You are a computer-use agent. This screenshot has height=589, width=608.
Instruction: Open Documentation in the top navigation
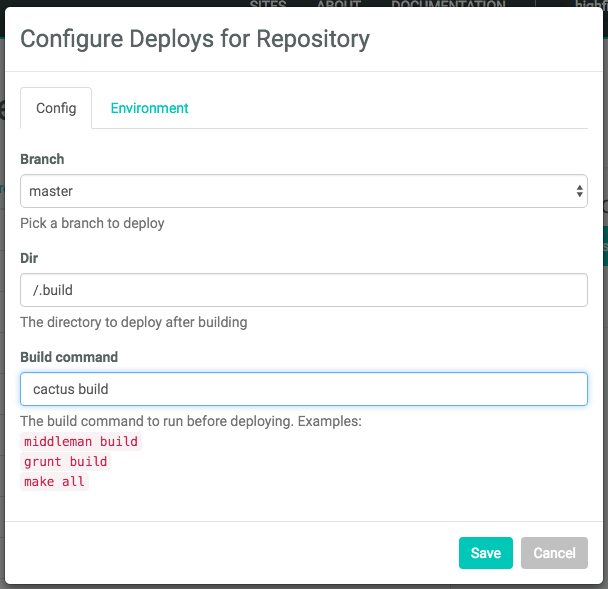[447, 5]
